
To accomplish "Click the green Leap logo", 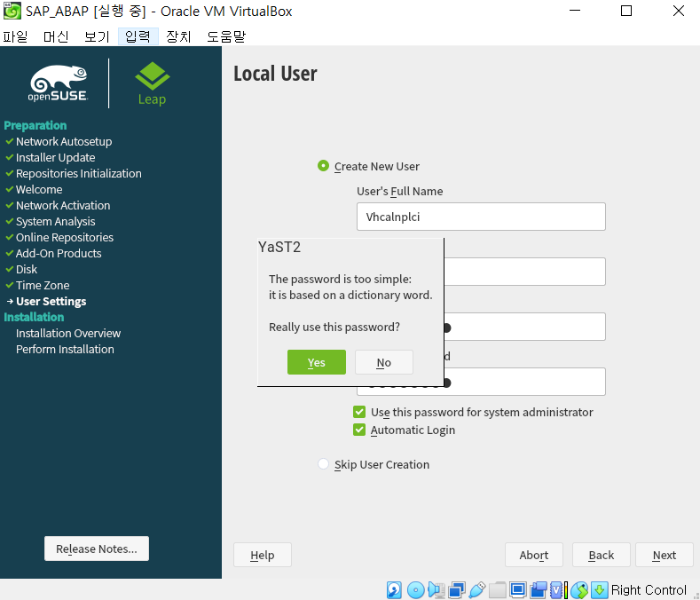I will click(152, 83).
